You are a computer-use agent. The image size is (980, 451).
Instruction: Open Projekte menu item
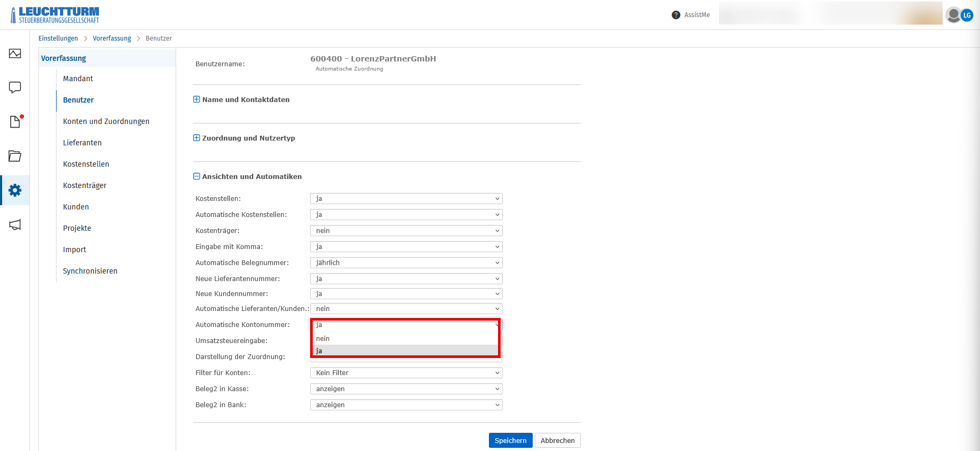(x=77, y=228)
